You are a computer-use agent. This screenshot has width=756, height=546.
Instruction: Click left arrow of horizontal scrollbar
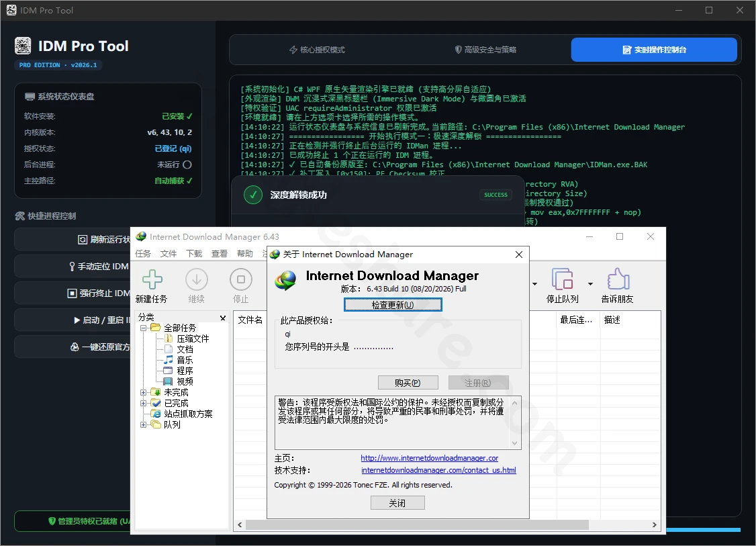240,525
